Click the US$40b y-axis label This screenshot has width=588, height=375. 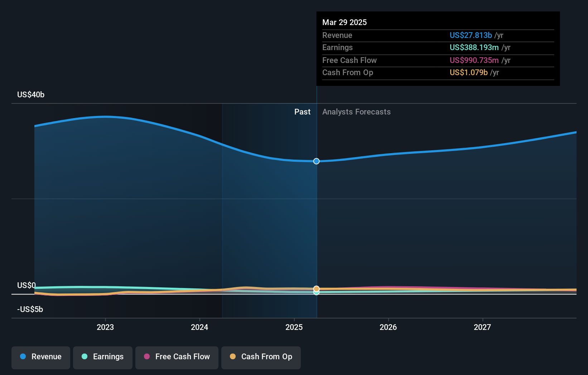tap(31, 94)
